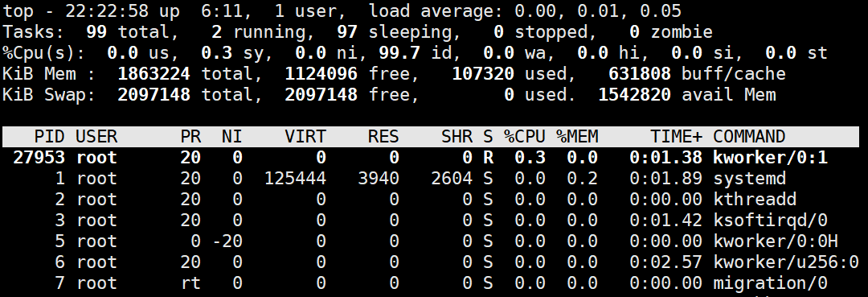868x297 pixels.
Task: Click the RES value 3940
Action: pos(379,179)
